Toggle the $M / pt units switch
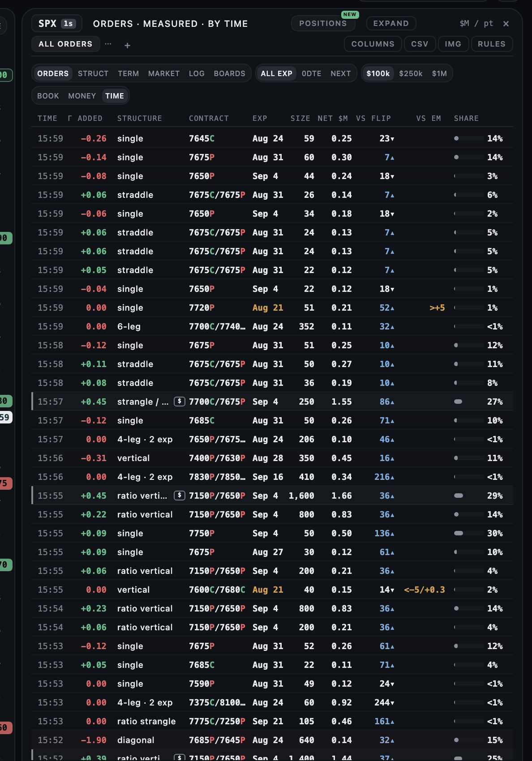 tap(476, 23)
